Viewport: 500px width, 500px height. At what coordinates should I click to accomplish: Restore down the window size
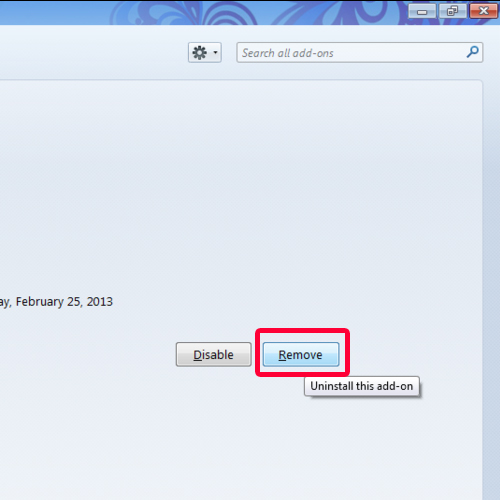tap(452, 12)
